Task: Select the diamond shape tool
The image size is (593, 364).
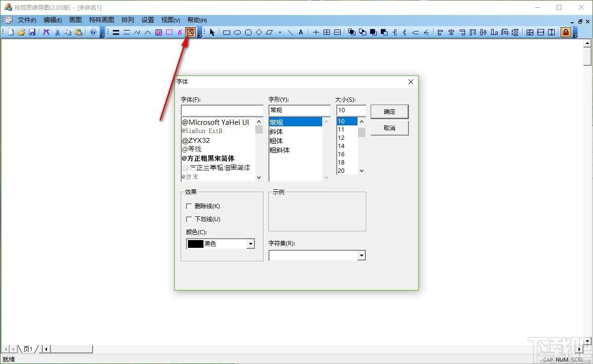Action: click(x=259, y=32)
